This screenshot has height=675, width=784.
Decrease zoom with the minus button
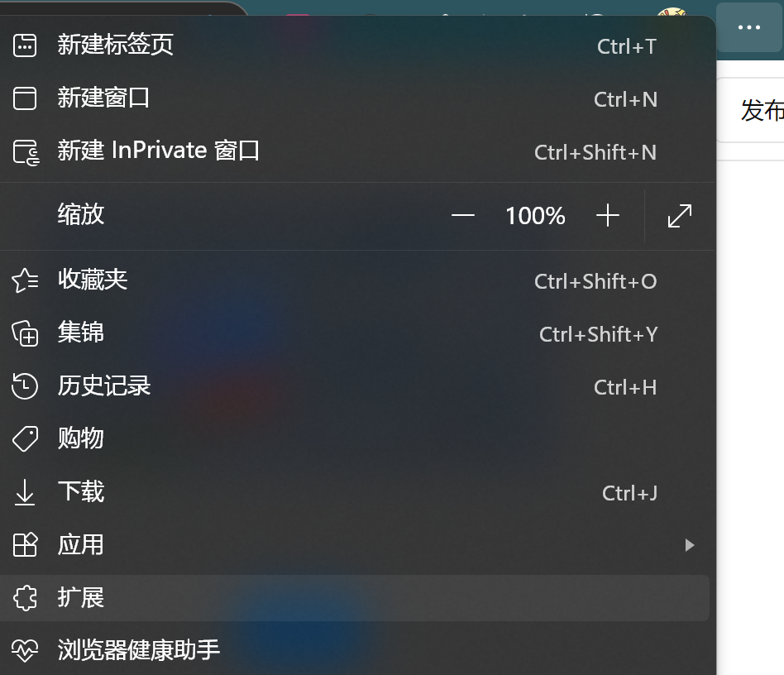point(462,216)
